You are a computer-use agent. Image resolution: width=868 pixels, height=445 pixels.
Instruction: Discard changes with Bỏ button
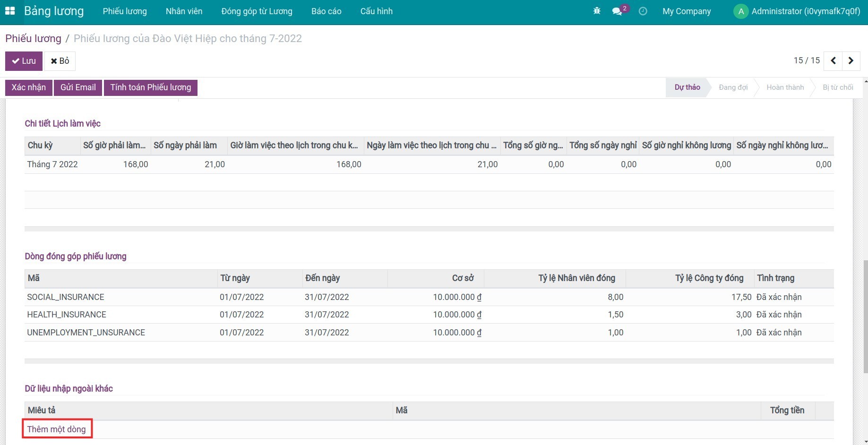click(x=60, y=61)
